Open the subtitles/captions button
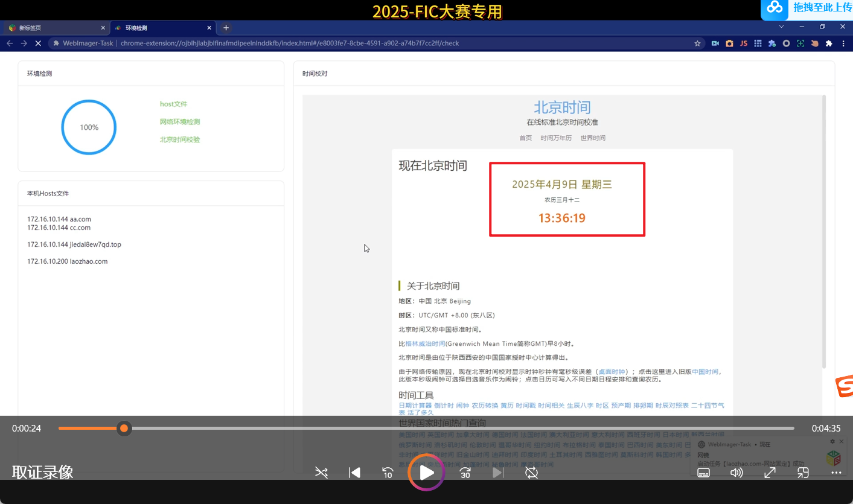 coord(703,473)
